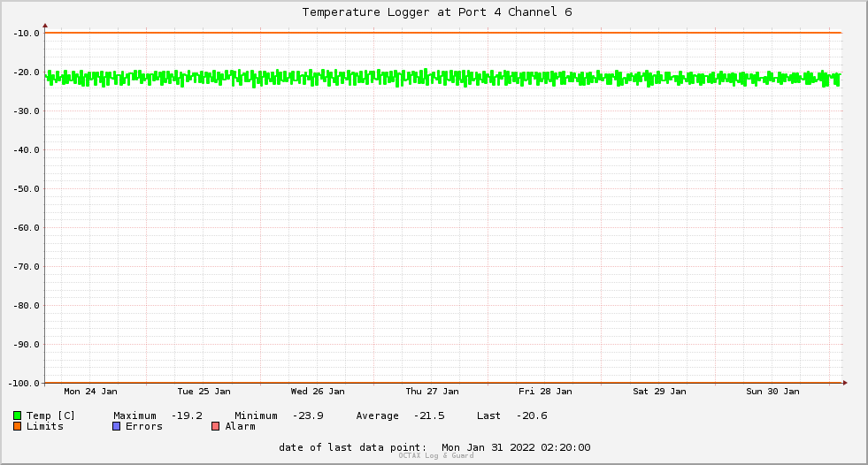
Task: Click the -20.0 y-axis label
Action: point(27,72)
